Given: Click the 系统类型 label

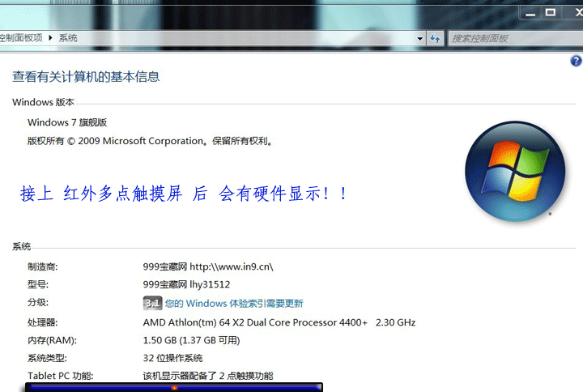Looking at the screenshot, I should pos(47,358).
